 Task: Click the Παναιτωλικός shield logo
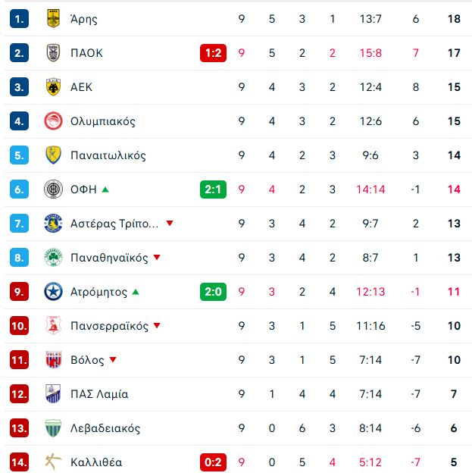[53, 155]
